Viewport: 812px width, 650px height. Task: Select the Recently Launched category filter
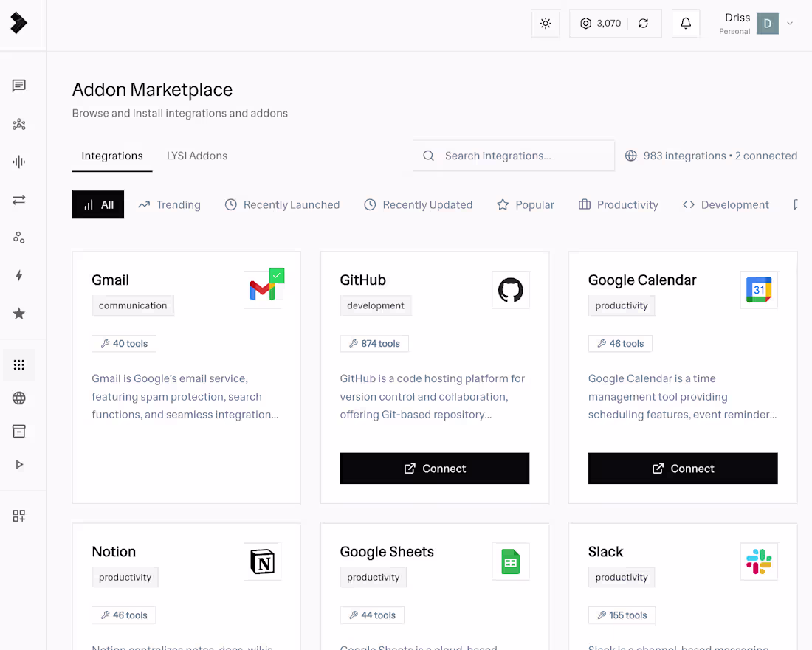pyautogui.click(x=282, y=204)
